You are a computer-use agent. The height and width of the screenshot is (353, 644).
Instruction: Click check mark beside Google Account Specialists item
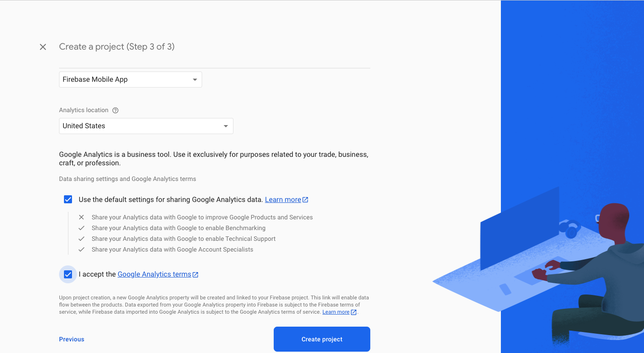[81, 249]
